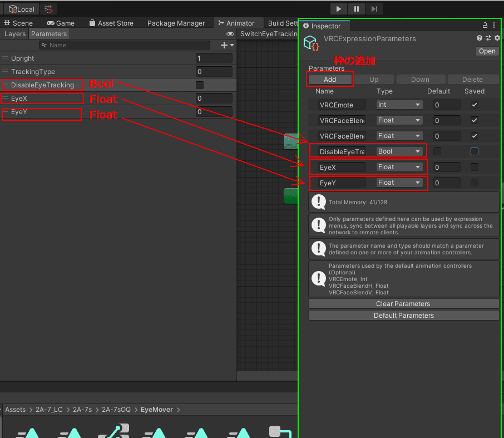Click the Default Parameters button

point(403,316)
